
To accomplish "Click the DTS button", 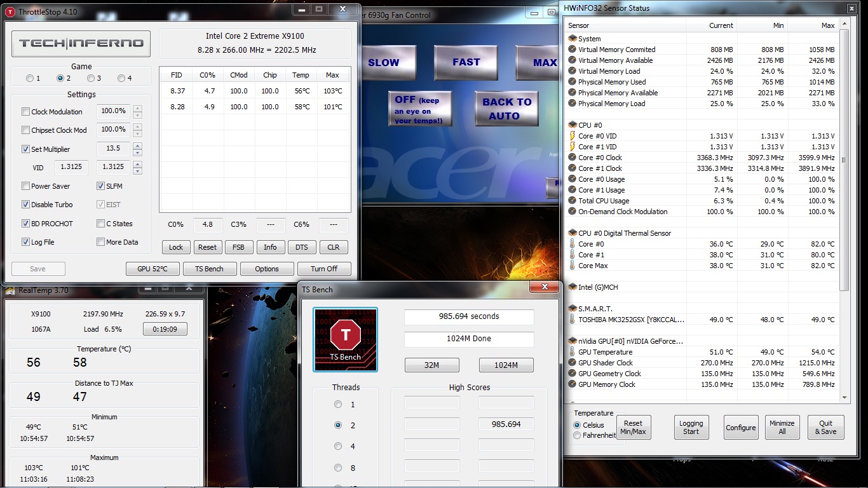I will pos(302,247).
